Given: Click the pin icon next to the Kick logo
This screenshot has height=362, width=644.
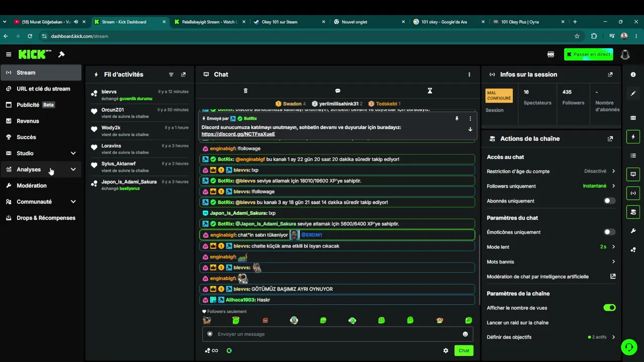Looking at the screenshot, I should [x=61, y=54].
